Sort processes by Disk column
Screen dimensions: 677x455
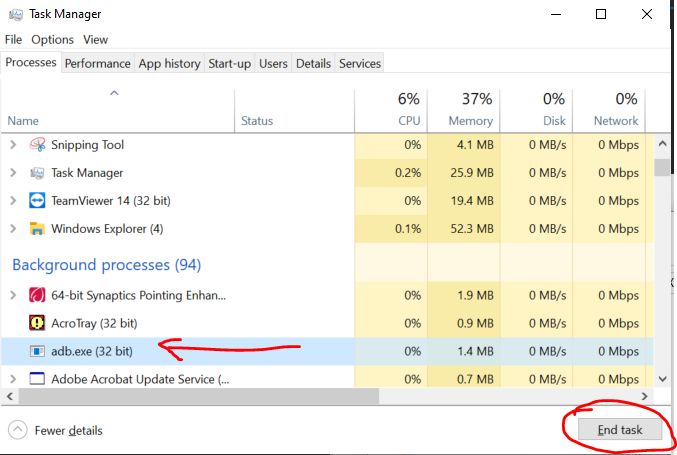(x=536, y=111)
